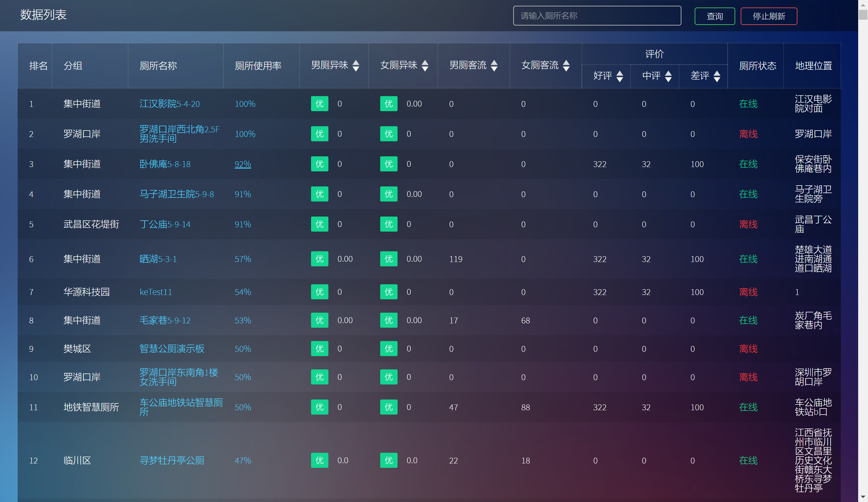Open the 智慧公厕演示板 link
Screen dimensions: 868x502
(172, 349)
